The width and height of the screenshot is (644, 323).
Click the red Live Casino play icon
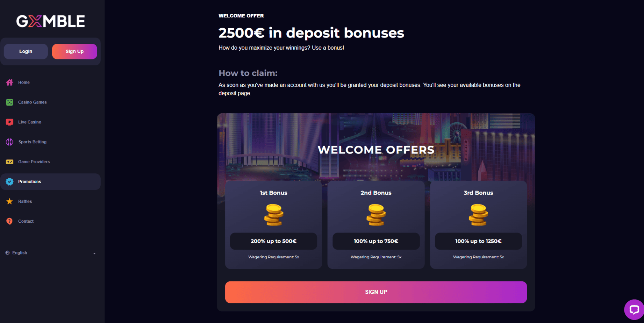(9, 122)
